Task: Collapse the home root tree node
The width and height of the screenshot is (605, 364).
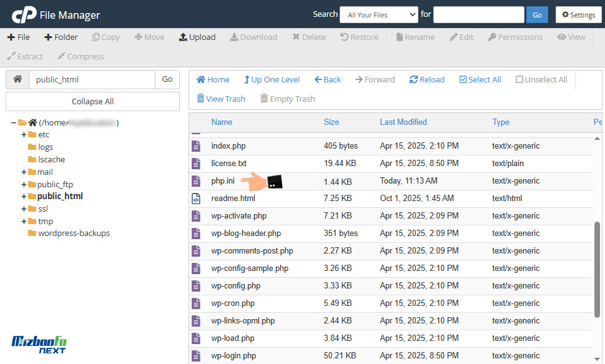Action: click(x=14, y=123)
